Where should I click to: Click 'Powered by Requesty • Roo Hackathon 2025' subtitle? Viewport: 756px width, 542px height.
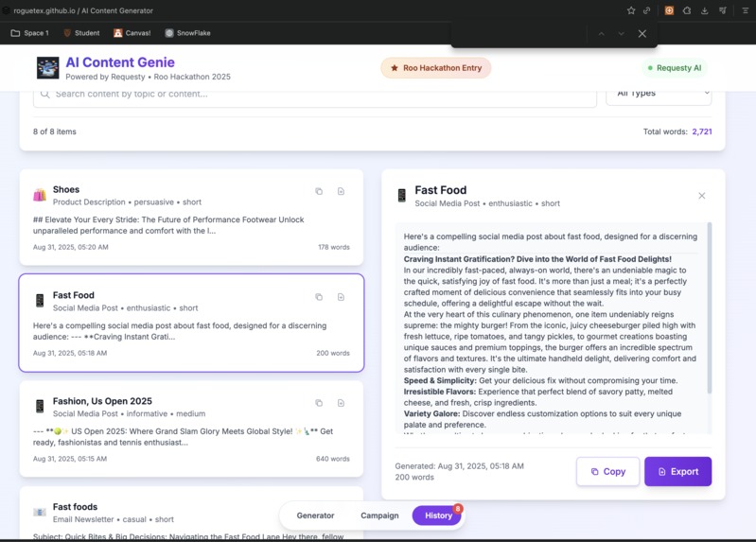click(x=148, y=77)
